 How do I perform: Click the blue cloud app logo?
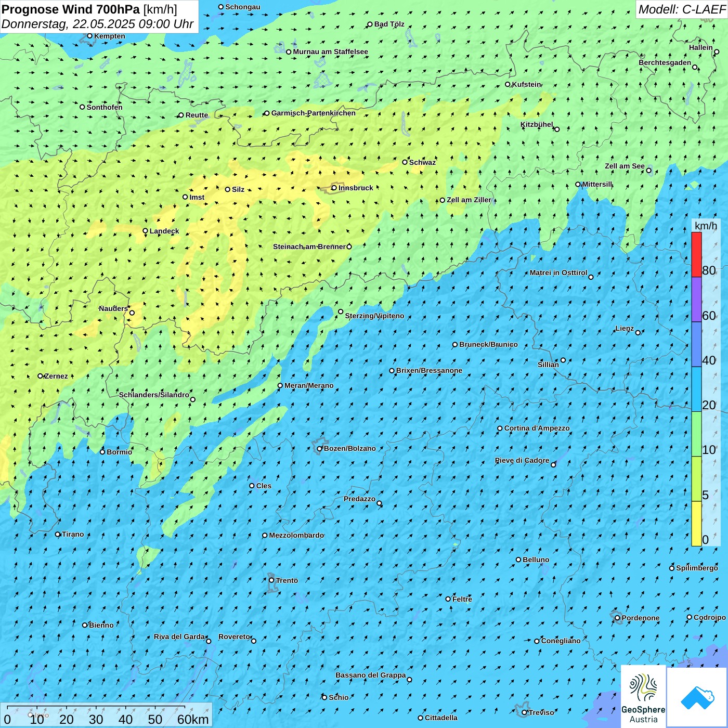[697, 697]
